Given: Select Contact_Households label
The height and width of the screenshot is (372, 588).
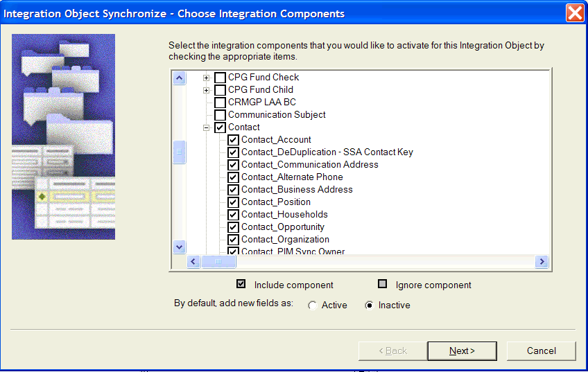Looking at the screenshot, I should (284, 214).
